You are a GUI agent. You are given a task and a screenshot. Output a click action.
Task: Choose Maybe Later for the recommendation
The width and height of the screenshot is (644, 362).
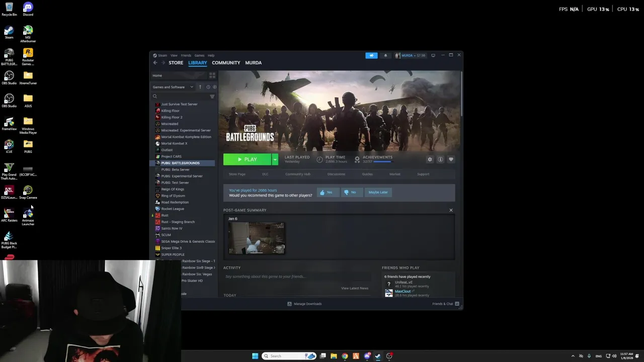[x=378, y=192]
